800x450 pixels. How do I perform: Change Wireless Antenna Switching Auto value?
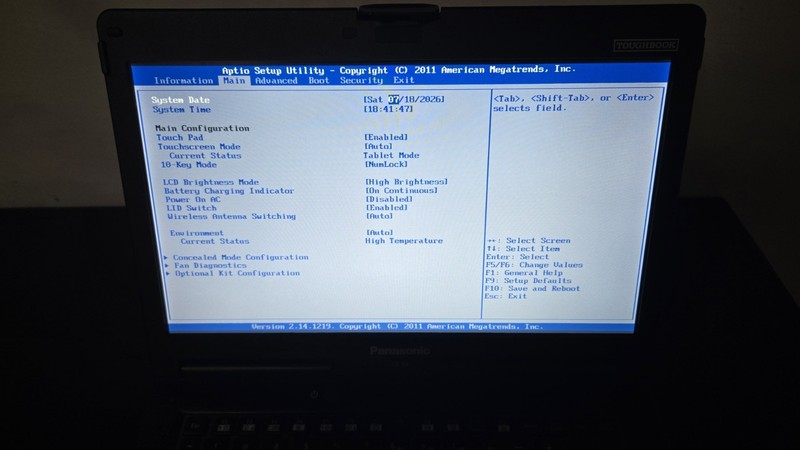tap(380, 216)
